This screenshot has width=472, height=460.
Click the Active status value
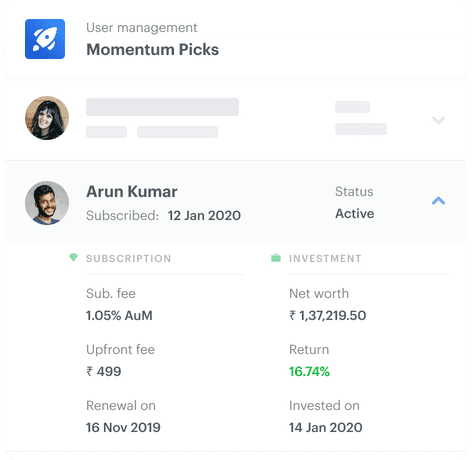pyautogui.click(x=355, y=214)
